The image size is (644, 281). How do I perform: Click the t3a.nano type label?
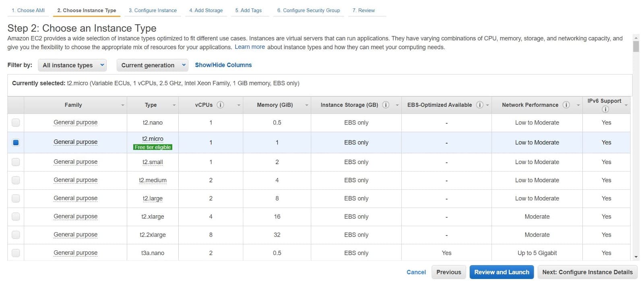pyautogui.click(x=153, y=253)
